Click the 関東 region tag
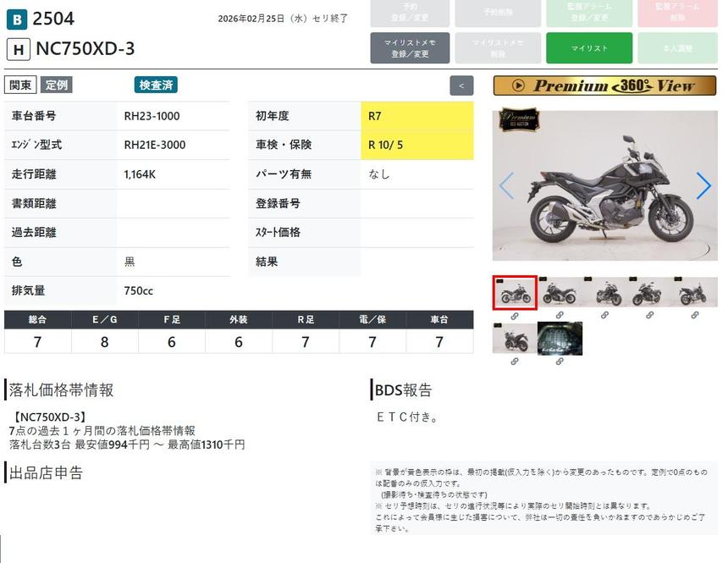This screenshot has width=728, height=563. 20,85
